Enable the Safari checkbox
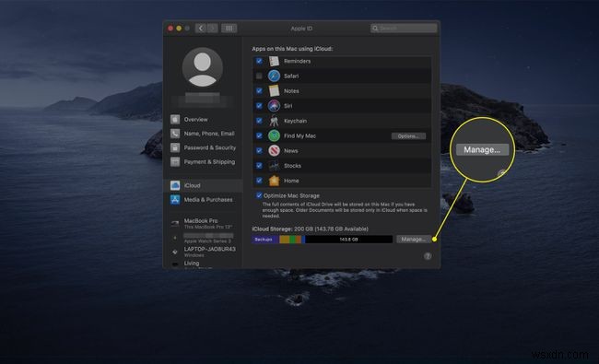Screen dimensions: 599x364 (x=259, y=76)
